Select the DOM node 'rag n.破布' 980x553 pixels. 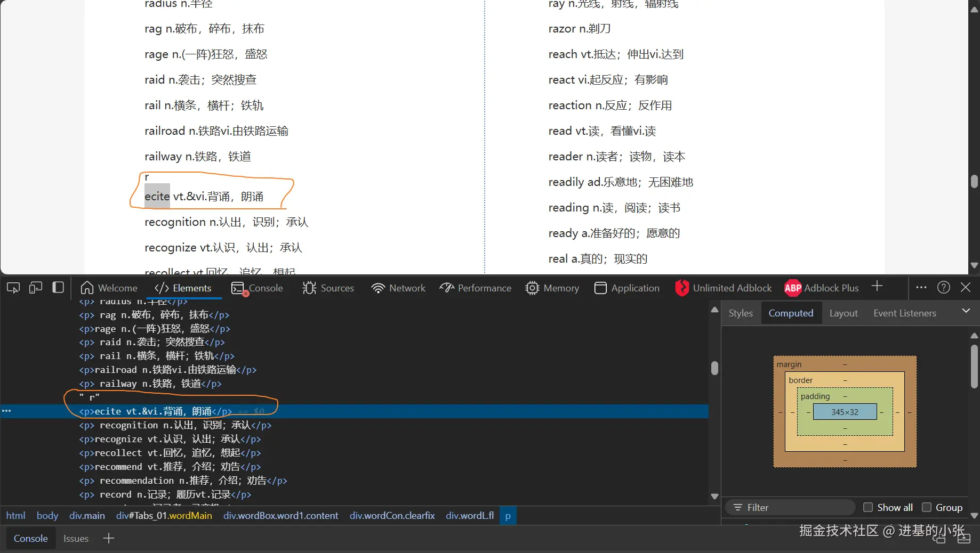154,315
